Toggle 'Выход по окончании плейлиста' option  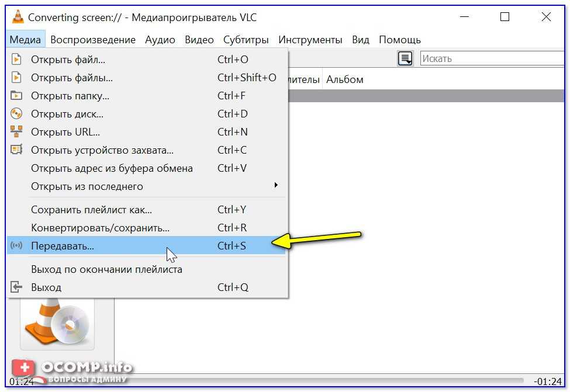click(x=106, y=269)
